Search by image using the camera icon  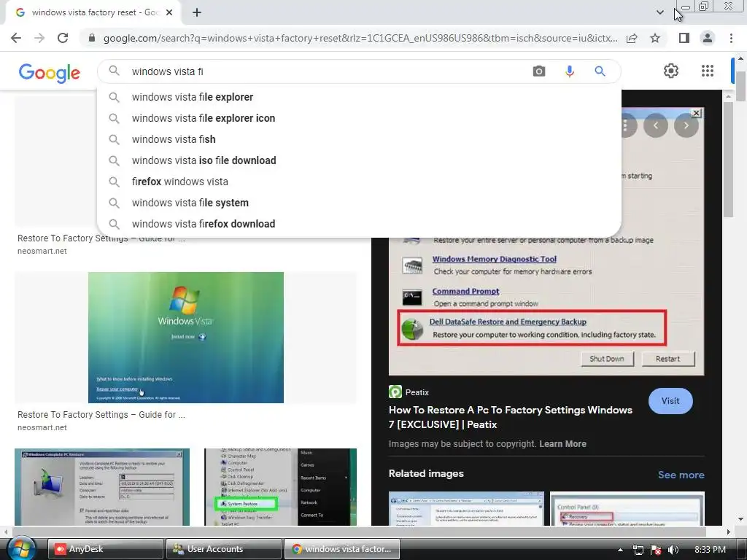tap(539, 71)
